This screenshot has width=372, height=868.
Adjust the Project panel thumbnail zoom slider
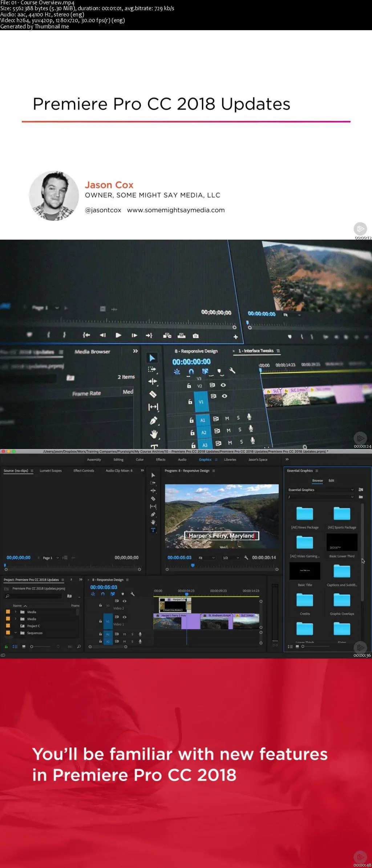41,647
